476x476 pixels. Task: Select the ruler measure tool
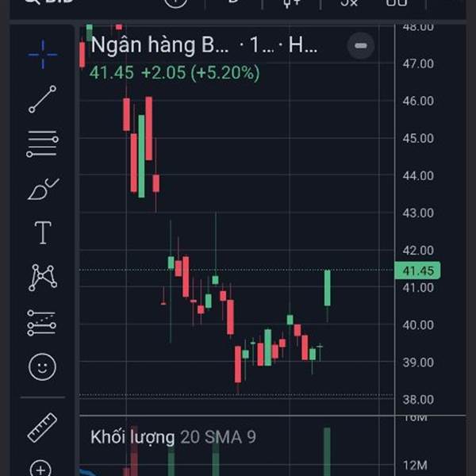coord(42,428)
